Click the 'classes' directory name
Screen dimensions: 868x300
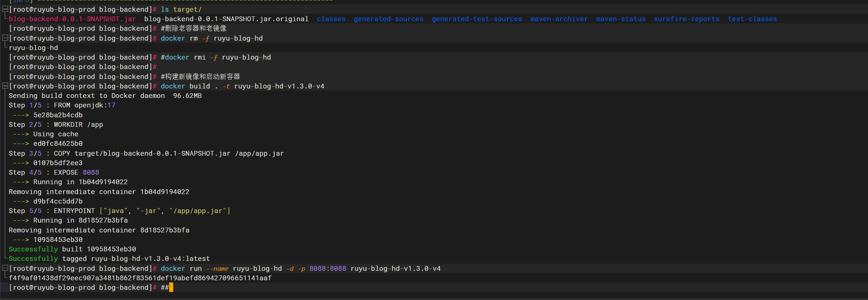tap(331, 19)
